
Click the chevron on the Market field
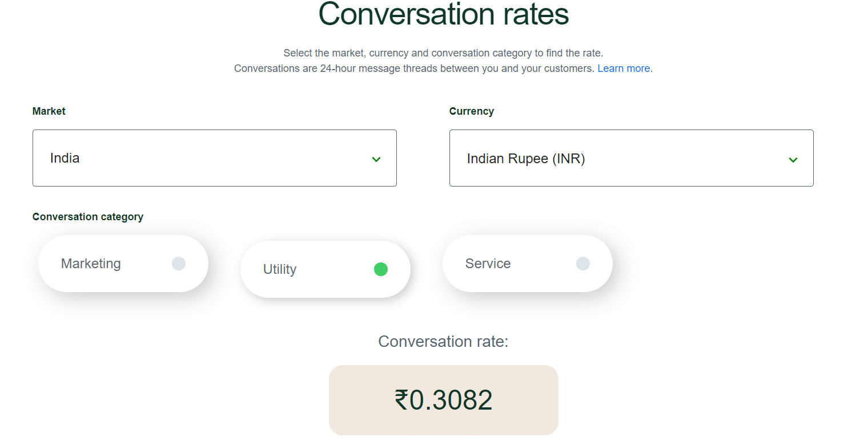376,160
